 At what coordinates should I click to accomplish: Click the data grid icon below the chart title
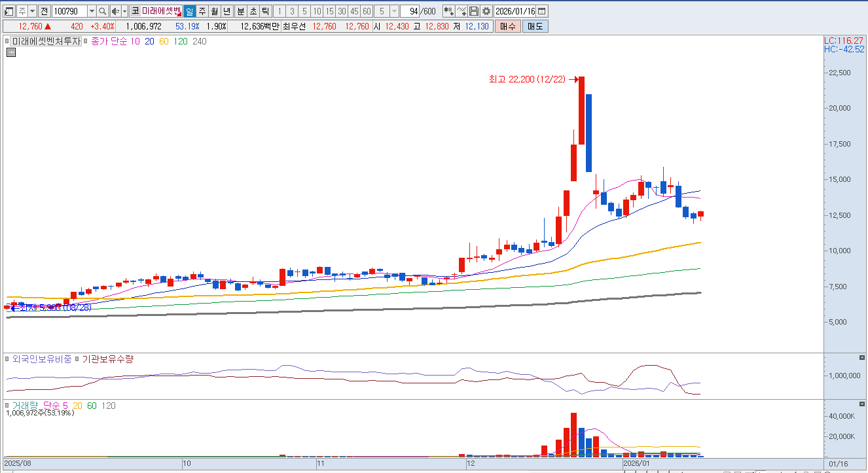click(10, 53)
